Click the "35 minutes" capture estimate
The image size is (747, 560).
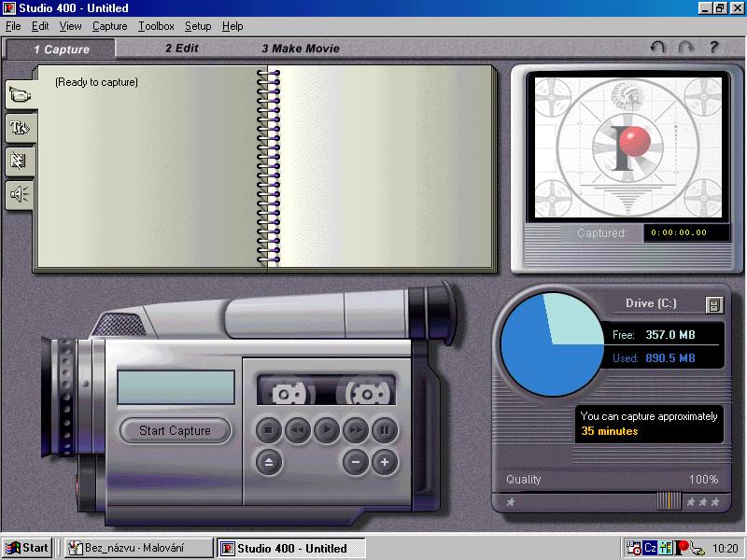pyautogui.click(x=610, y=431)
